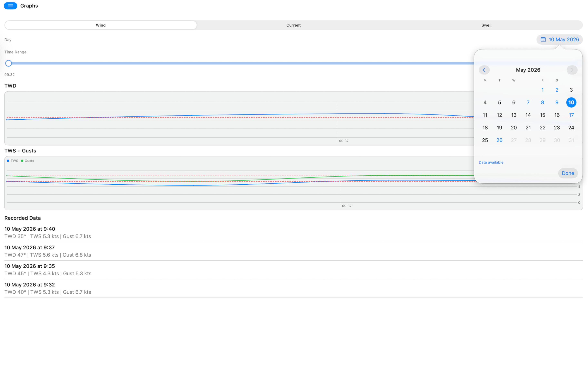The width and height of the screenshot is (588, 368).
Task: Select May 25 in the calendar
Action: pyautogui.click(x=485, y=140)
